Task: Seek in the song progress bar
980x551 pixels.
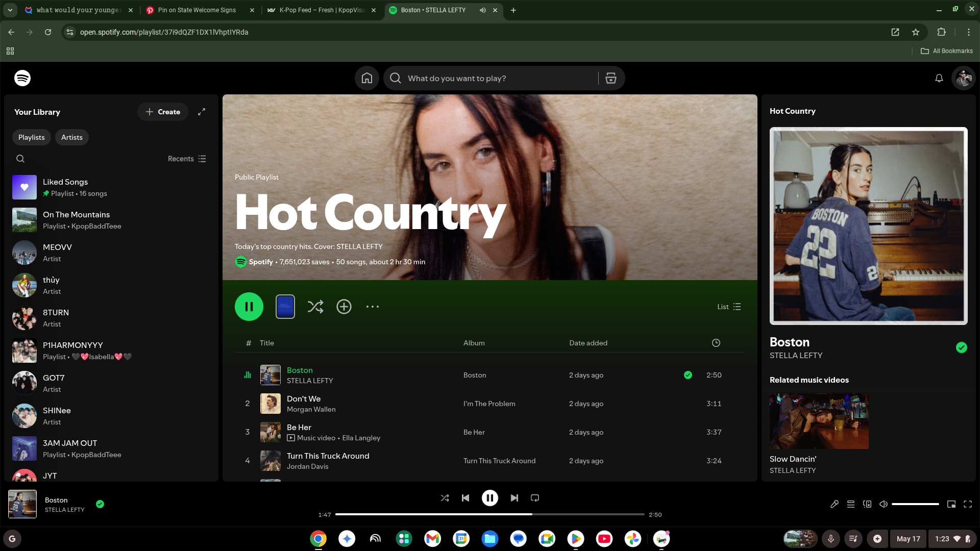Action: coord(490,514)
